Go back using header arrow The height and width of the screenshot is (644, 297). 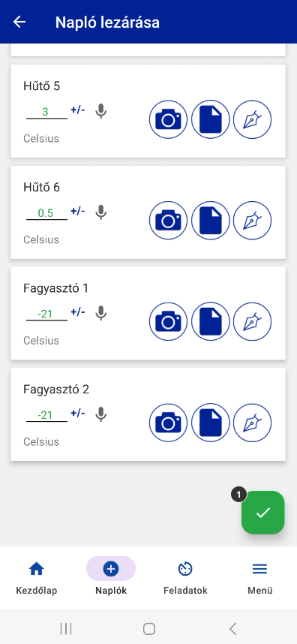tap(19, 22)
